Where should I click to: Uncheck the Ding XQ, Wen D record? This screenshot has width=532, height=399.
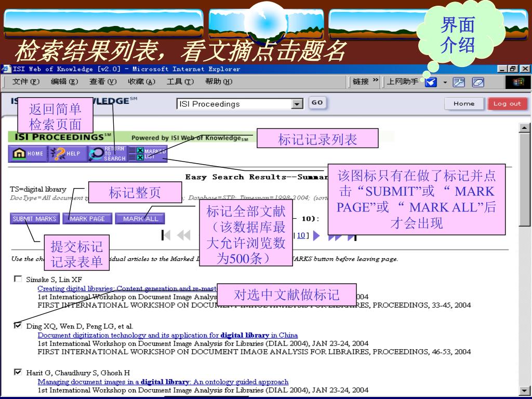coord(18,325)
